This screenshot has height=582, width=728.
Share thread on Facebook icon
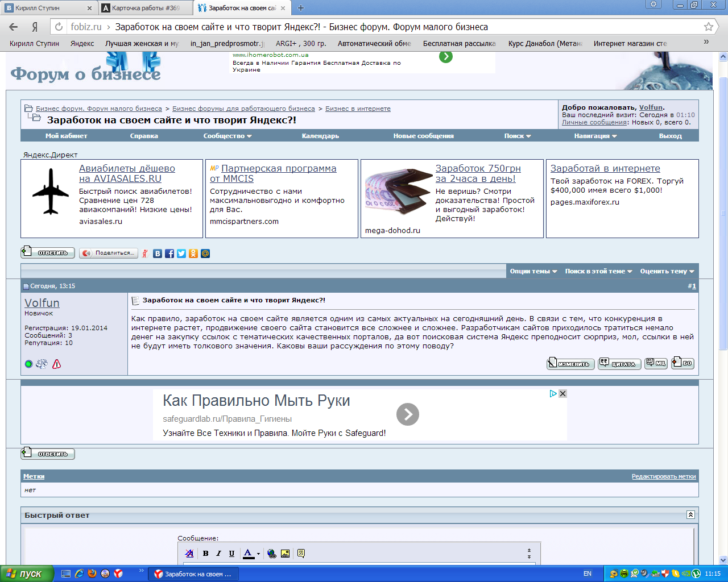169,253
